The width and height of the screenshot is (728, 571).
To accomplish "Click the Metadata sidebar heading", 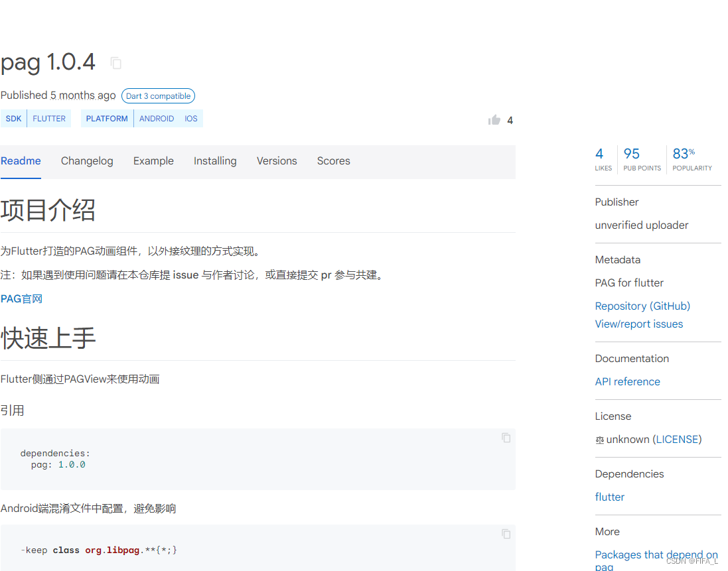I will click(617, 260).
